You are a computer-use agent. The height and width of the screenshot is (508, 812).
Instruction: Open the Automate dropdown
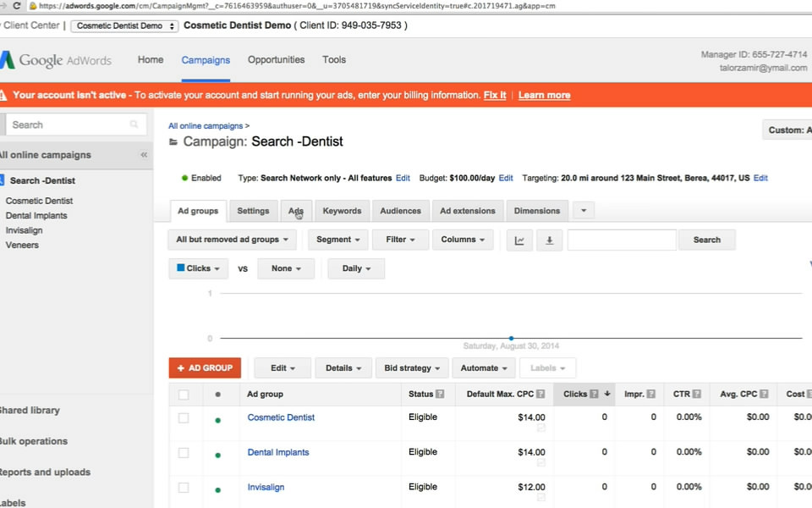pos(484,368)
